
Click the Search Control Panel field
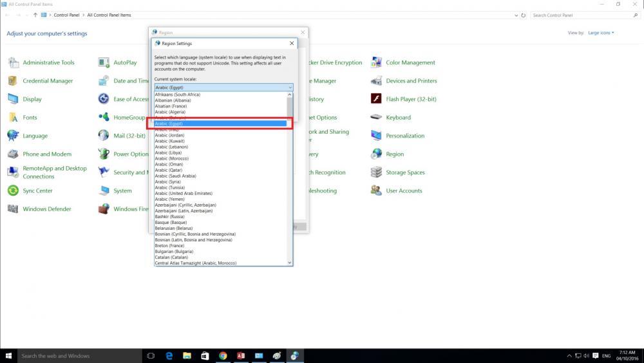point(585,15)
